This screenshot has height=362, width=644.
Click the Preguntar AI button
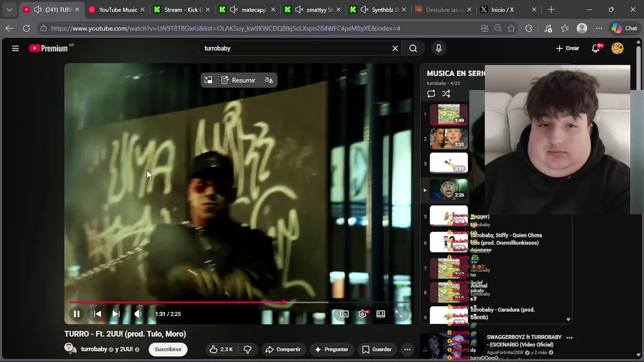pos(331,349)
